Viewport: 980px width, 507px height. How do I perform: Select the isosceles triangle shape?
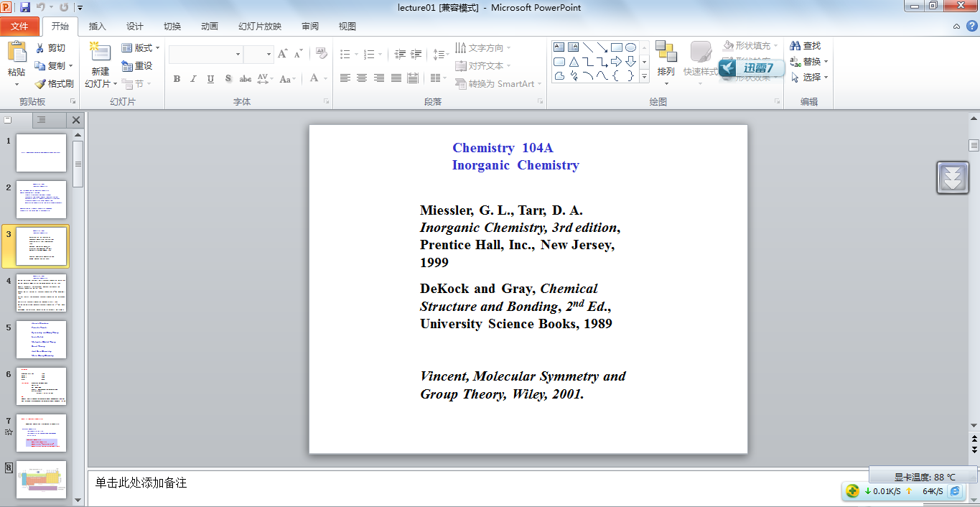click(x=574, y=62)
